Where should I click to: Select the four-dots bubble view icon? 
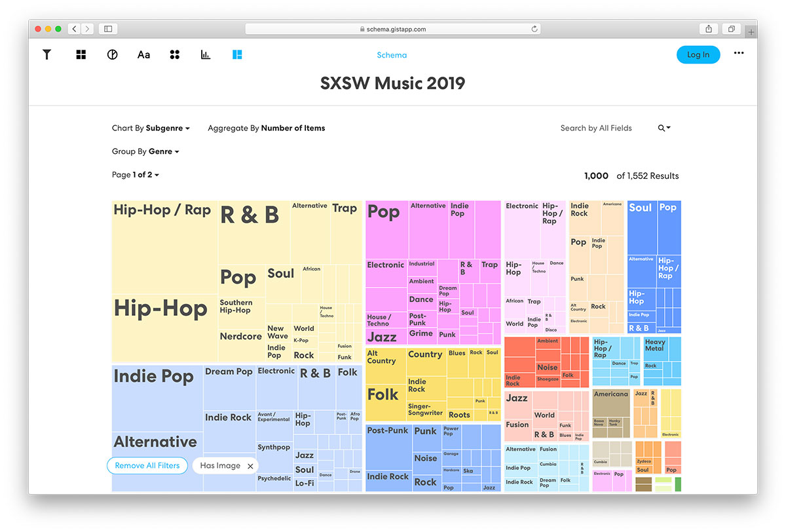click(x=175, y=55)
